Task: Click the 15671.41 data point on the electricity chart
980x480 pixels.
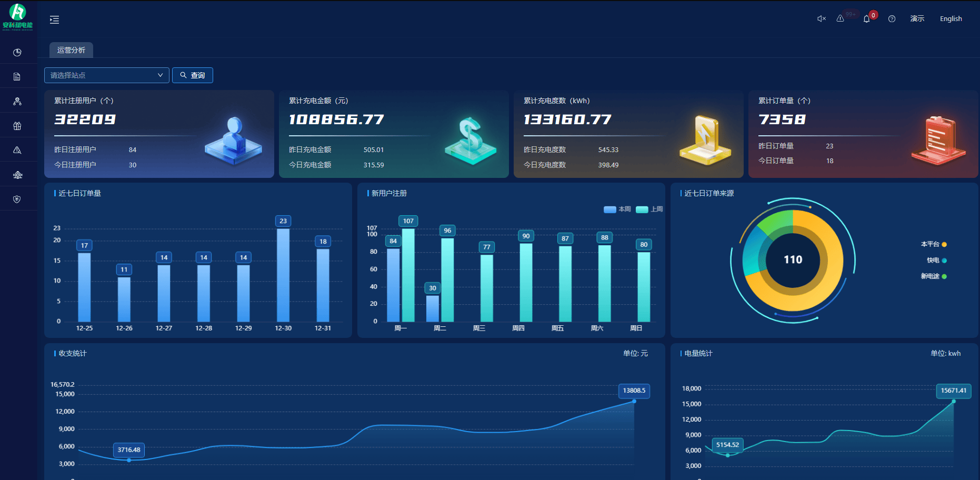Action: 954,402
